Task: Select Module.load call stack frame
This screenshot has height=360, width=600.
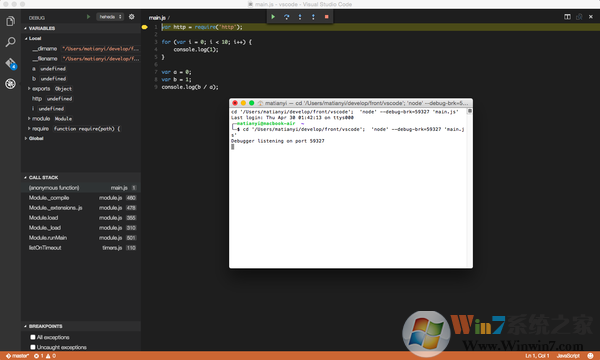Action: click(x=81, y=218)
